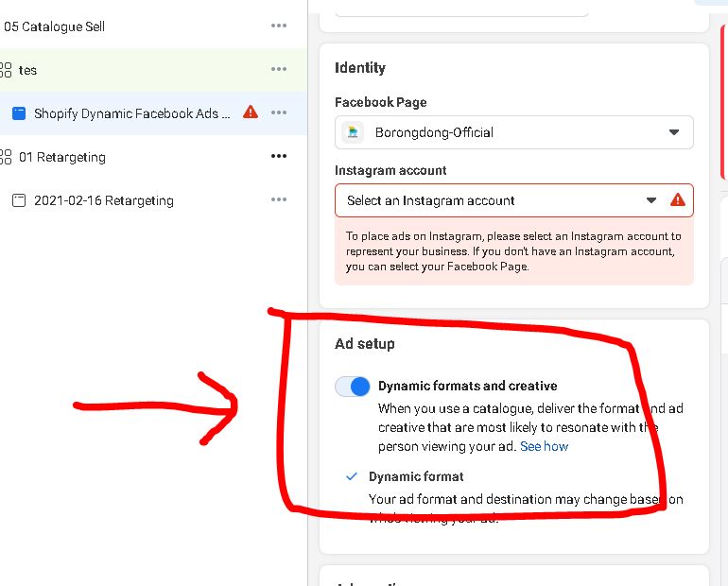728x586 pixels.
Task: Open the See how link
Action: pyautogui.click(x=545, y=446)
